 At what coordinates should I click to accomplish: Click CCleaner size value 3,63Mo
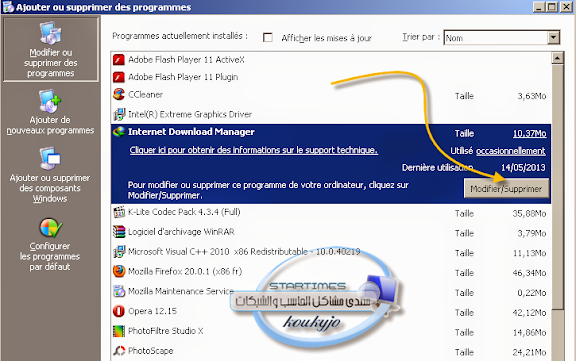pyautogui.click(x=532, y=96)
